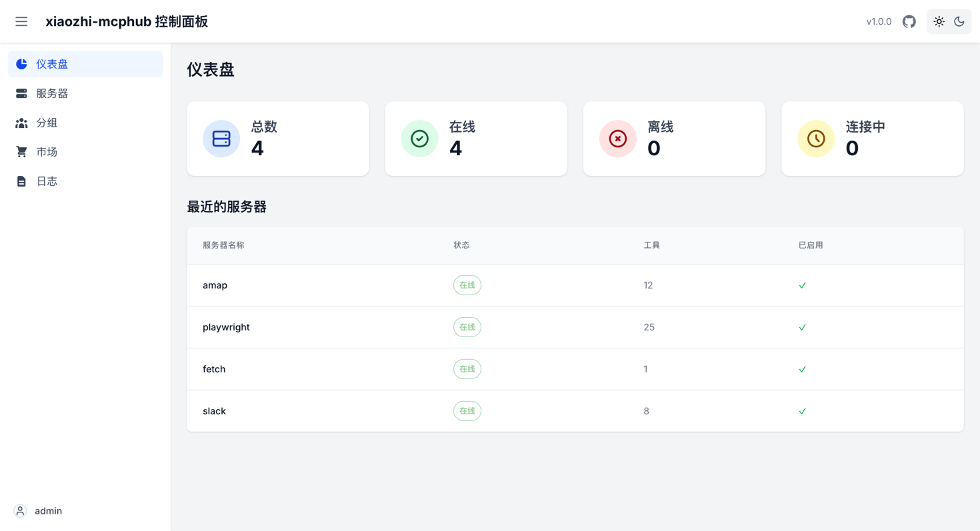Open the GitHub repository icon

pos(909,21)
